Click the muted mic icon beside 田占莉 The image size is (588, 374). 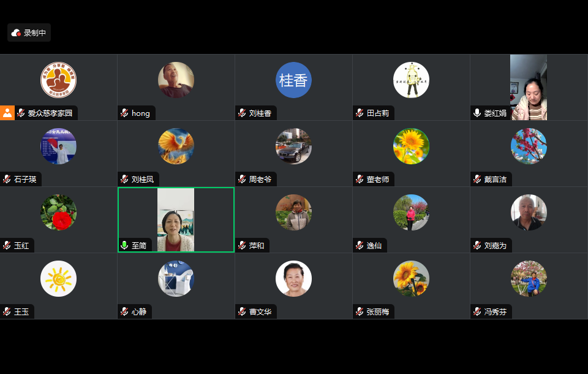360,113
